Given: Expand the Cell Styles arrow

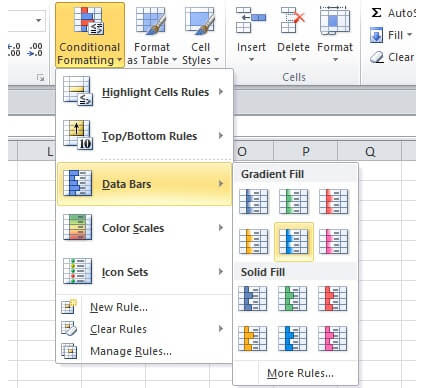Looking at the screenshot, I should click(217, 60).
